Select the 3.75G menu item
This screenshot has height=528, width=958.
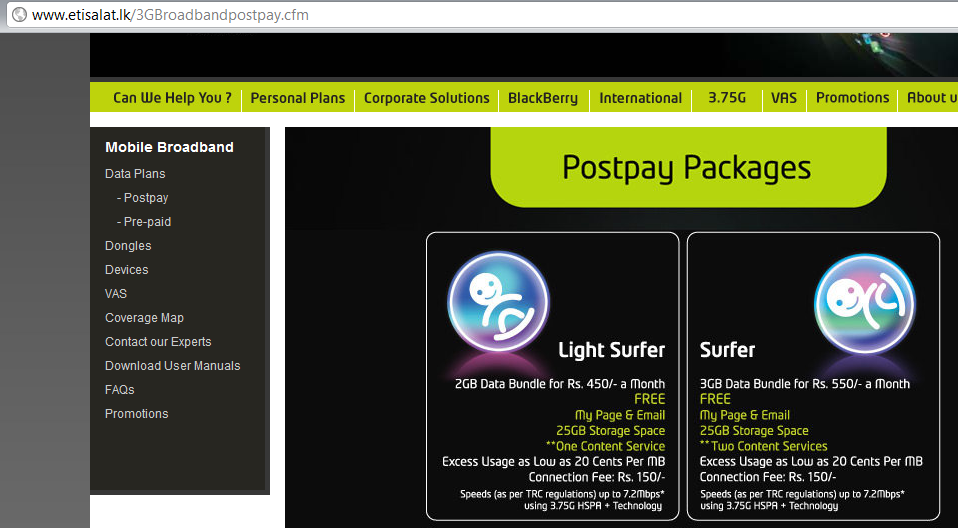727,98
